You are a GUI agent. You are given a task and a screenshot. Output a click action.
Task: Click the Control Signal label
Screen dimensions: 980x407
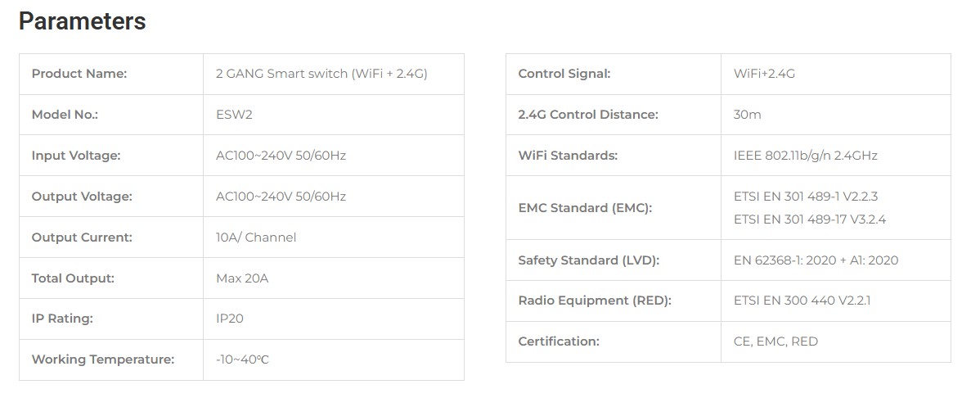(x=564, y=74)
